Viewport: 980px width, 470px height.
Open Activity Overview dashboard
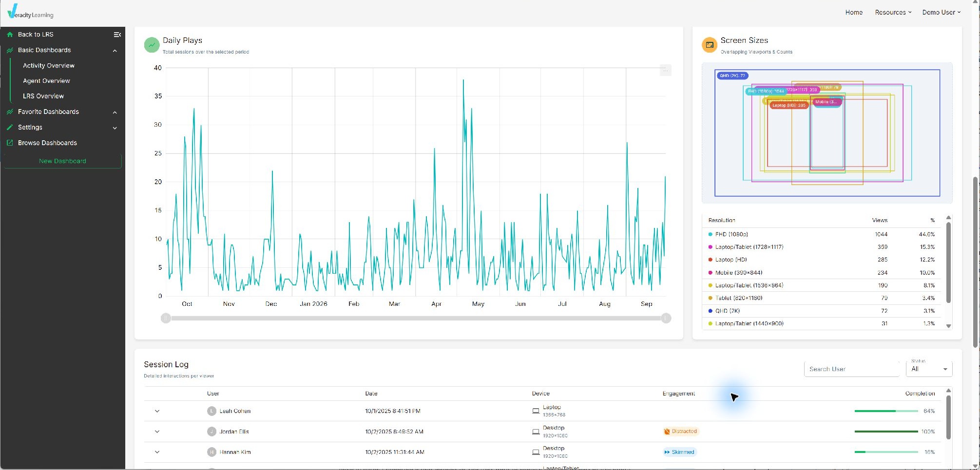click(49, 66)
